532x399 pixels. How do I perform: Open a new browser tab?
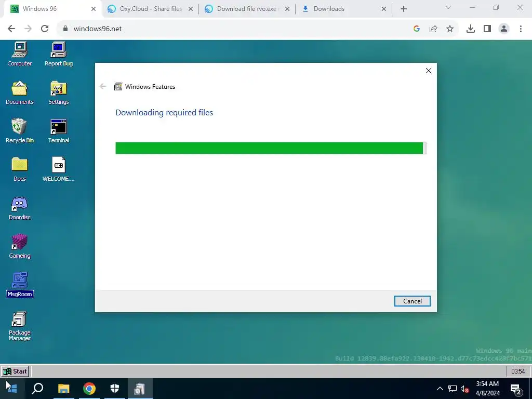tap(403, 9)
